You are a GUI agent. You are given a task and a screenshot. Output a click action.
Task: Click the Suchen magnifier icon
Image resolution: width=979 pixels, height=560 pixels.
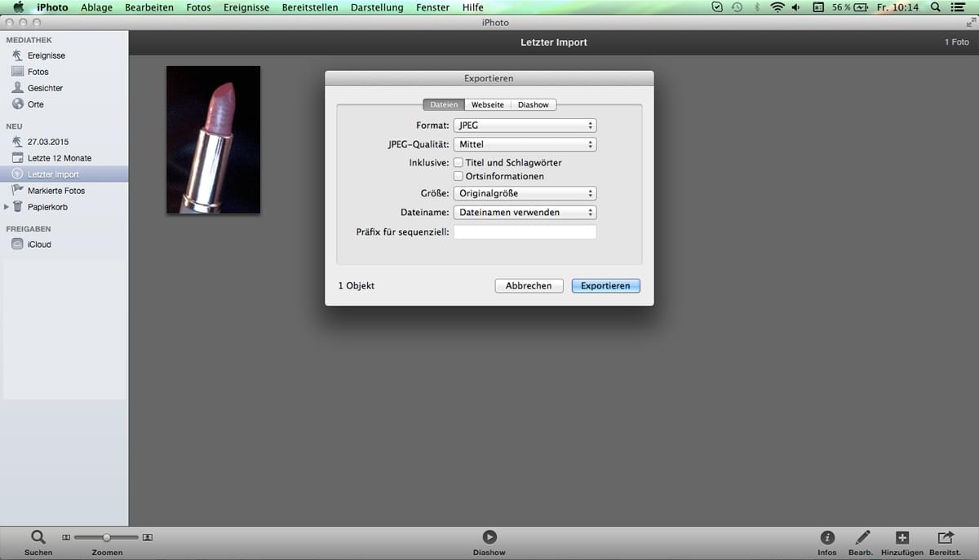pyautogui.click(x=38, y=537)
